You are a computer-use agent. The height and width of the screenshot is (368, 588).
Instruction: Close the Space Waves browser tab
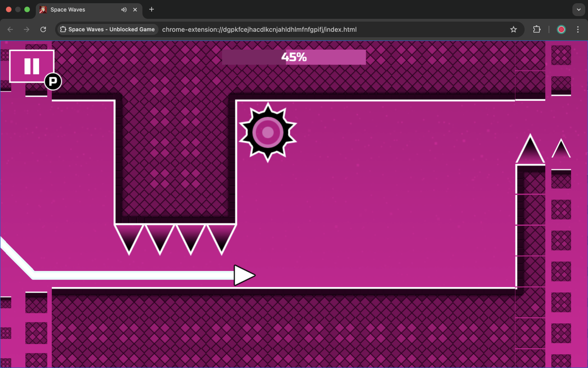coord(135,10)
